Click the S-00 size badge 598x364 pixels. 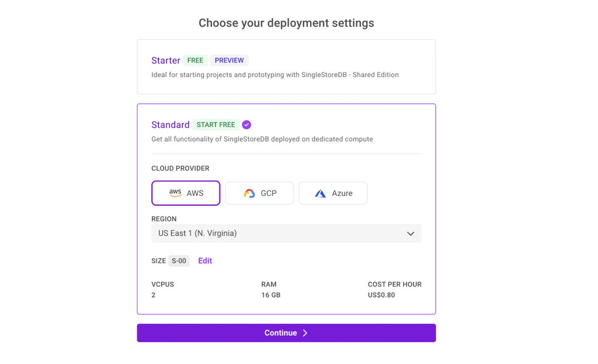(179, 261)
